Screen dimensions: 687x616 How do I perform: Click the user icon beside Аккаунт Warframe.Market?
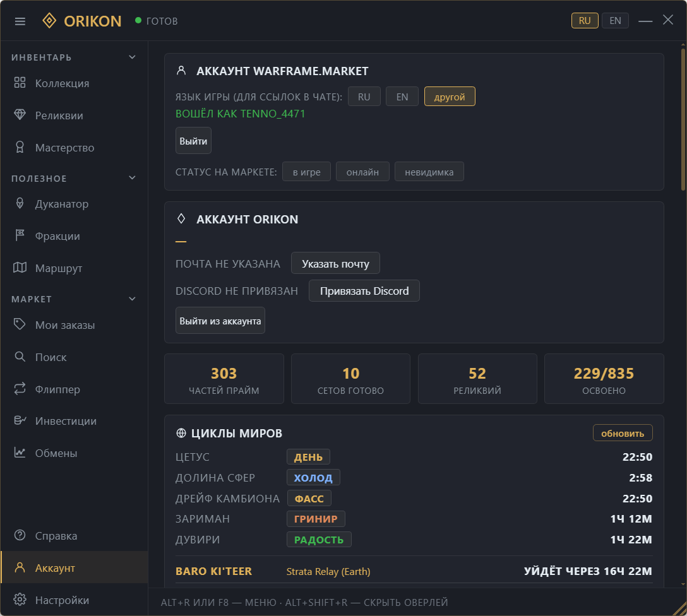point(181,71)
